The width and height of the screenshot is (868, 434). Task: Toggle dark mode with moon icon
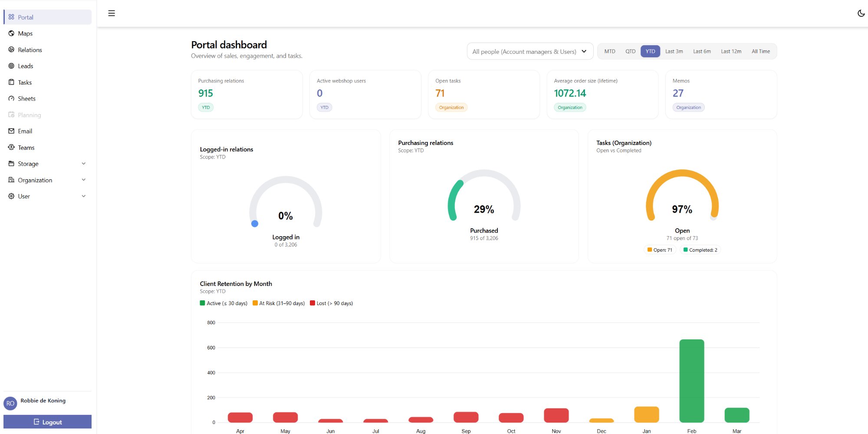coord(861,13)
